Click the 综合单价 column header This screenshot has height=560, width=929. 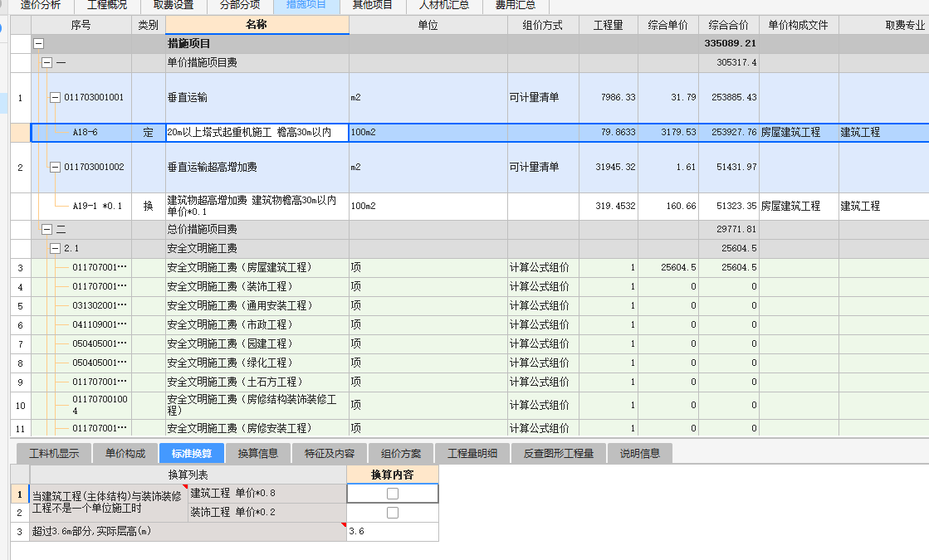pyautogui.click(x=667, y=25)
